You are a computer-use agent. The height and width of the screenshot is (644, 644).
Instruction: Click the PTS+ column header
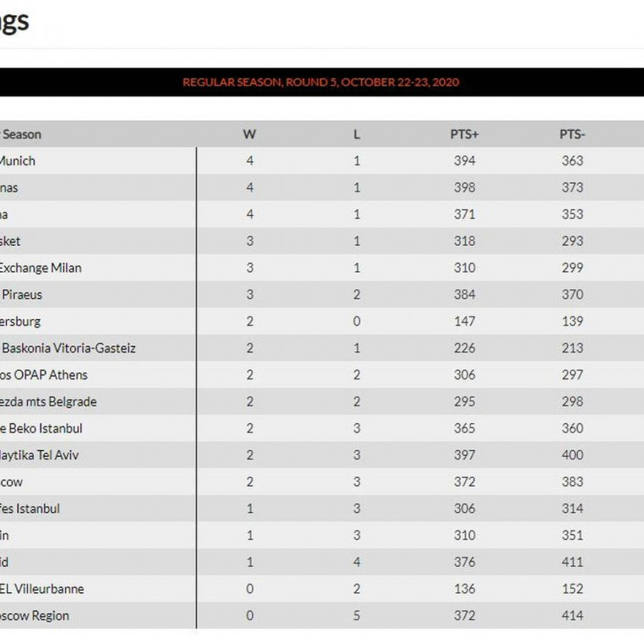click(464, 134)
